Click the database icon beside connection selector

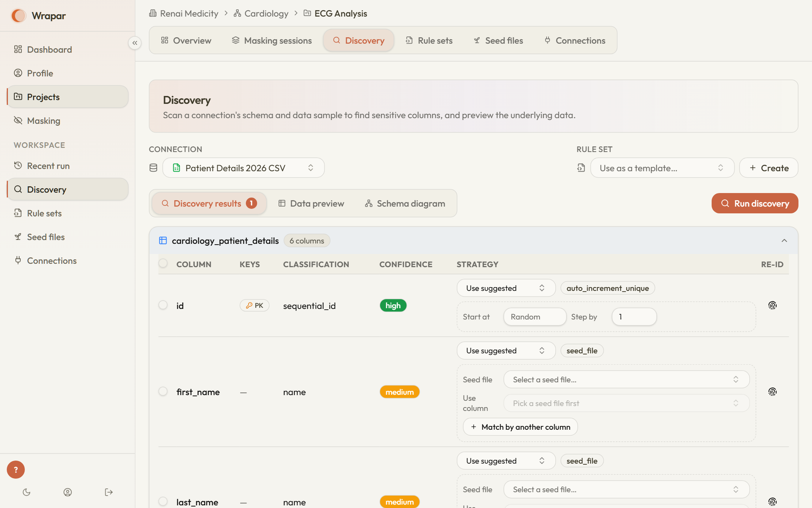click(x=153, y=168)
